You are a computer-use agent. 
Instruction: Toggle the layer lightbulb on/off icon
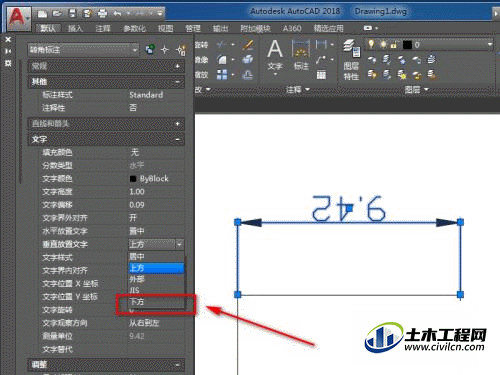(x=371, y=44)
